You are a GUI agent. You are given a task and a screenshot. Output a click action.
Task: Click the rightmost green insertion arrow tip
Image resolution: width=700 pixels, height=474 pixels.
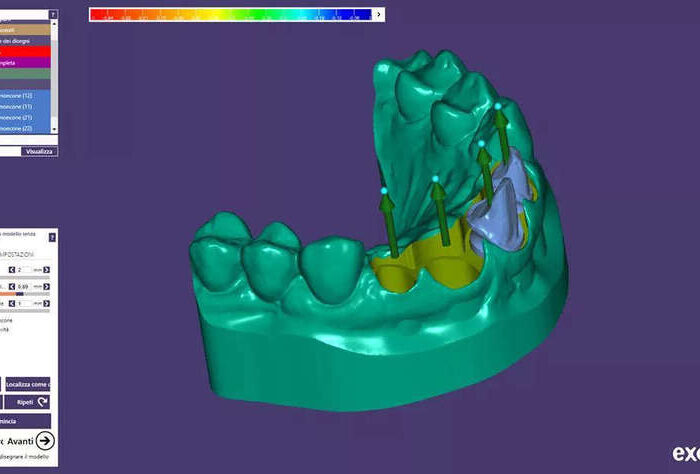click(498, 106)
